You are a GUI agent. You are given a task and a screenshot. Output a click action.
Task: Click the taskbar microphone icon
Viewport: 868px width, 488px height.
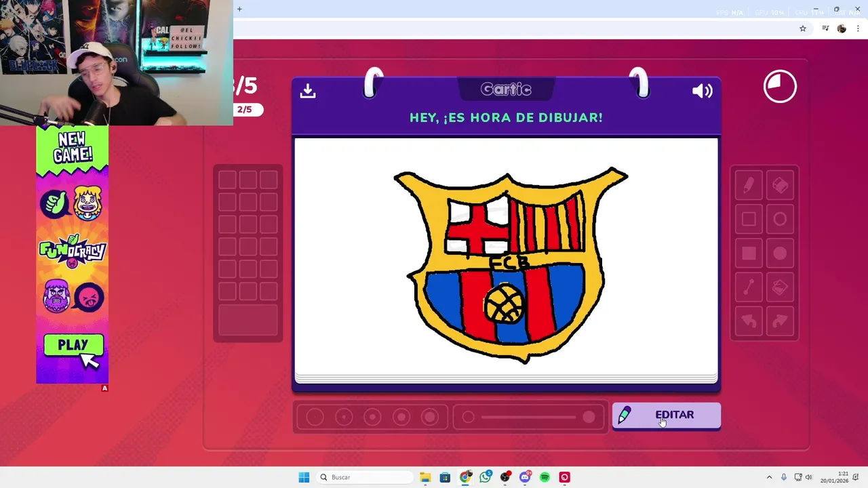(x=784, y=477)
